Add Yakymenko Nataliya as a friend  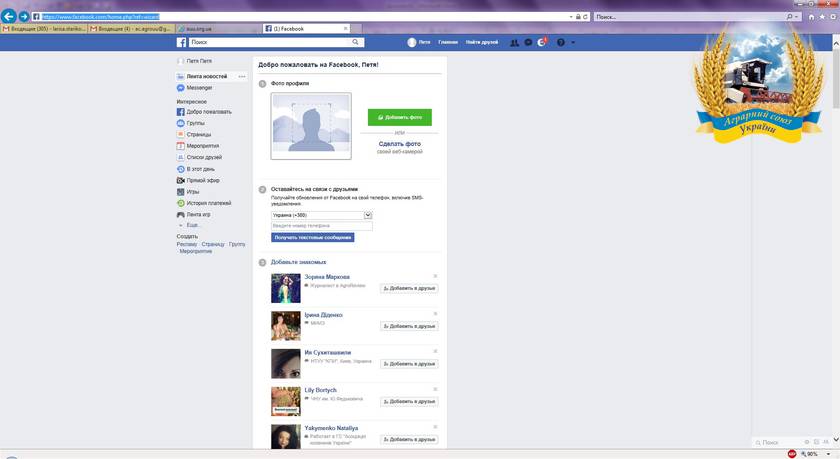click(x=409, y=439)
